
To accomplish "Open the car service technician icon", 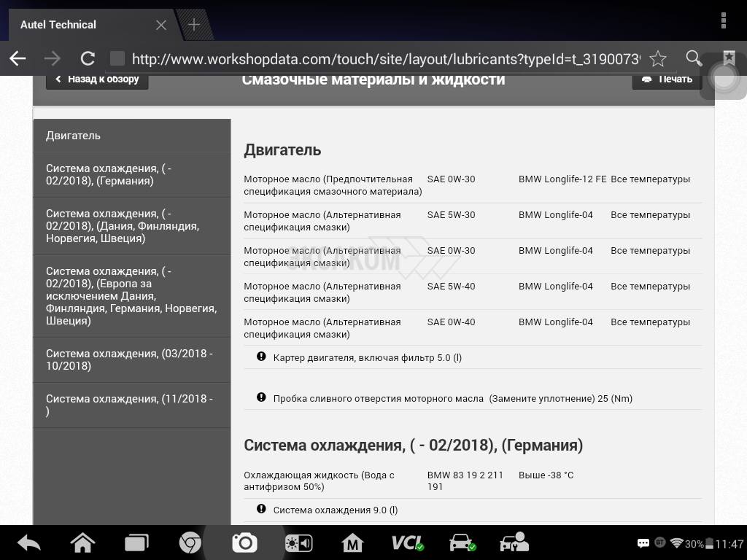I will click(514, 542).
